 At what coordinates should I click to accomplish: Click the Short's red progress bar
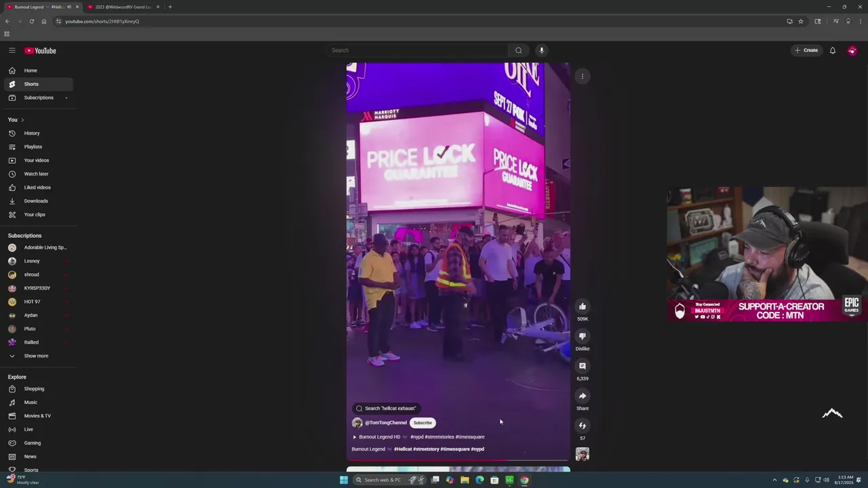click(x=458, y=460)
